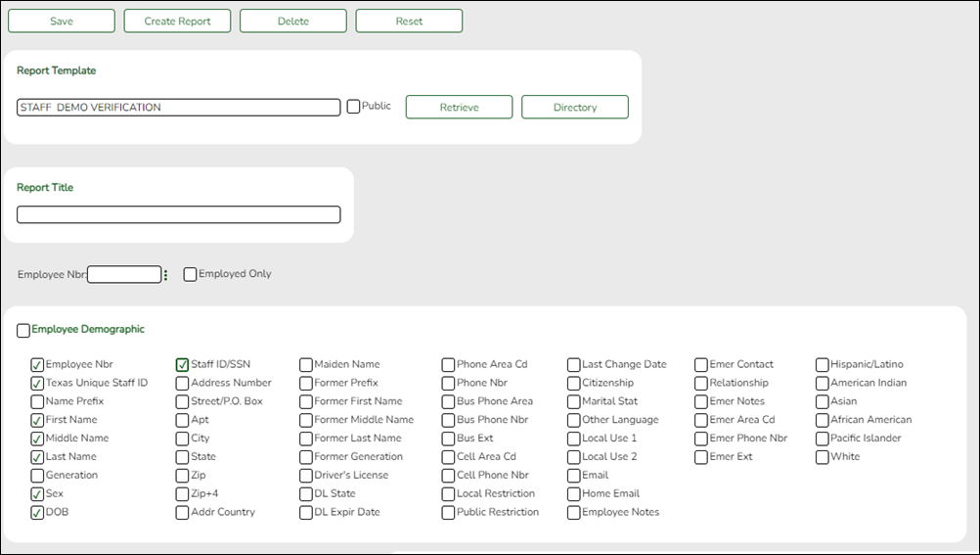Check the Public Restriction checkbox
Screen dimensions: 980x555
click(x=448, y=513)
